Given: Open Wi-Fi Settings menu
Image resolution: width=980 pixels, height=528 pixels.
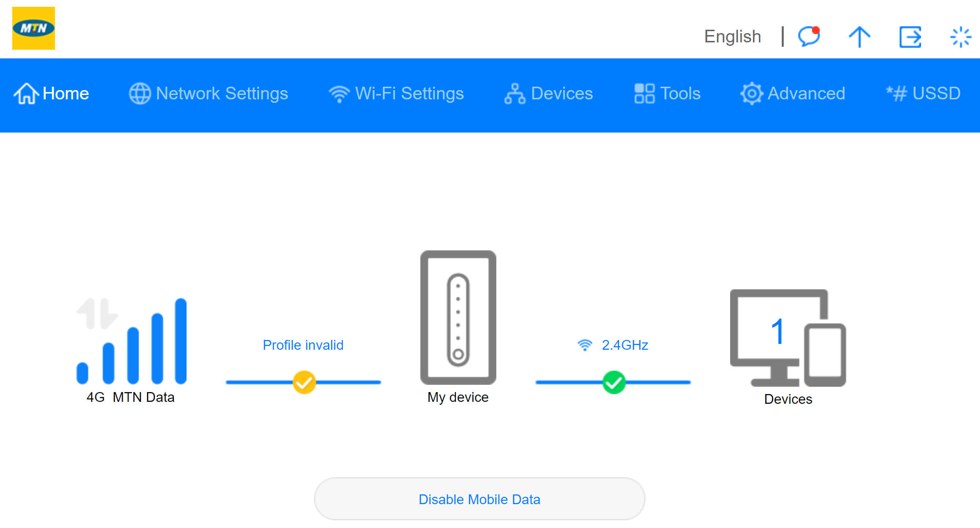Looking at the screenshot, I should point(396,94).
